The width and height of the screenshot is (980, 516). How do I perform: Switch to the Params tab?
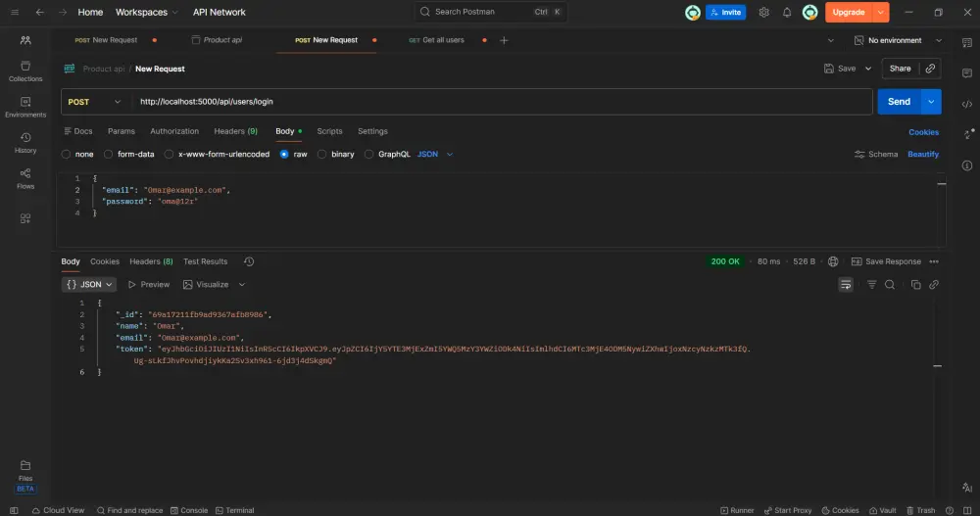point(122,132)
